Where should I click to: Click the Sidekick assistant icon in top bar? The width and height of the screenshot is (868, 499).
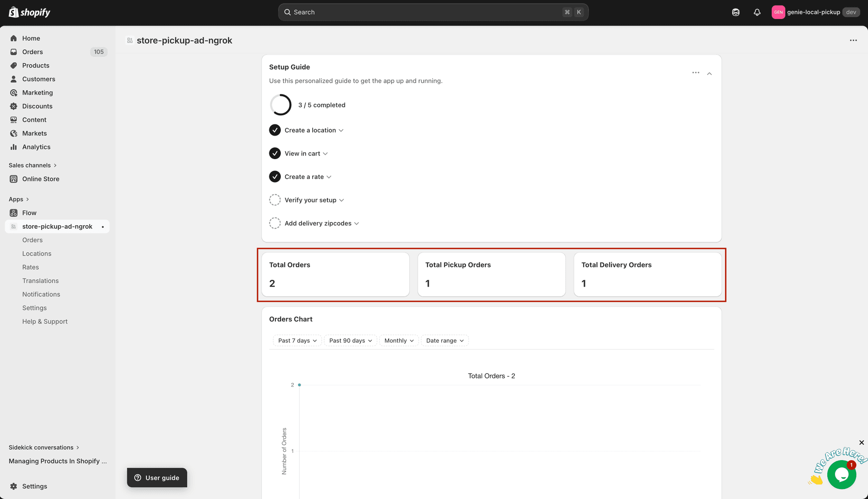coord(736,12)
